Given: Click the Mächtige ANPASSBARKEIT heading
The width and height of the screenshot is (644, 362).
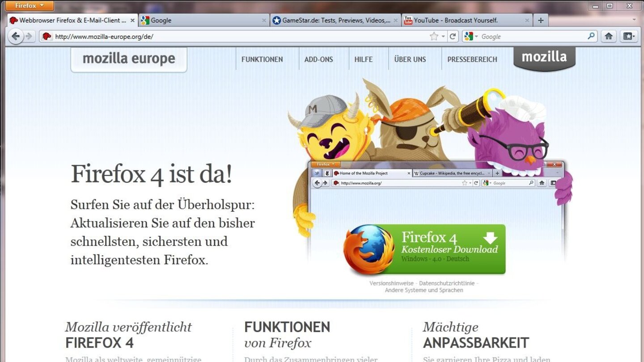Looking at the screenshot, I should 476,335.
